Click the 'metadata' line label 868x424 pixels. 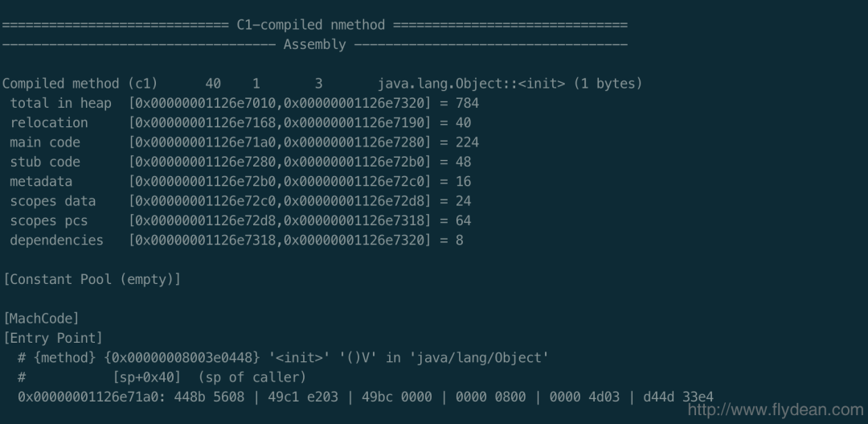pos(41,181)
